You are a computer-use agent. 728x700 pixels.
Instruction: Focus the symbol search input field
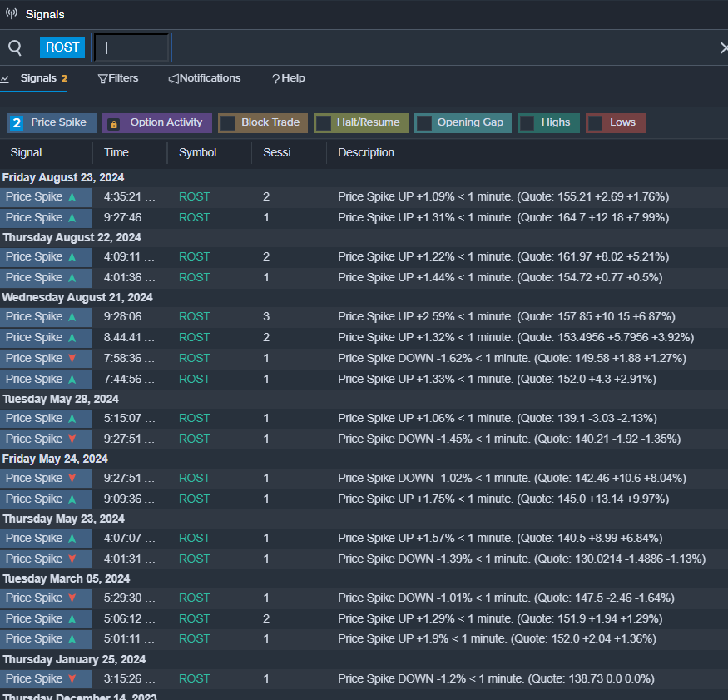(131, 47)
